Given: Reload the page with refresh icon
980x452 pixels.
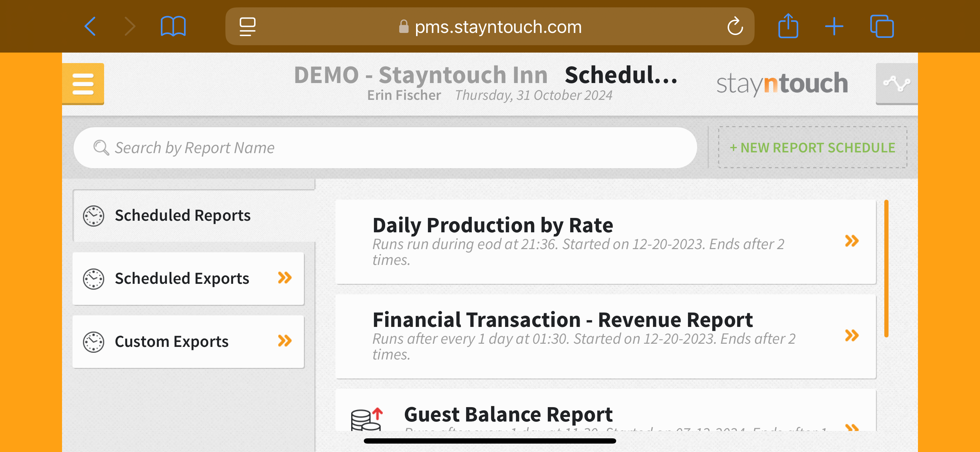Looking at the screenshot, I should [735, 27].
